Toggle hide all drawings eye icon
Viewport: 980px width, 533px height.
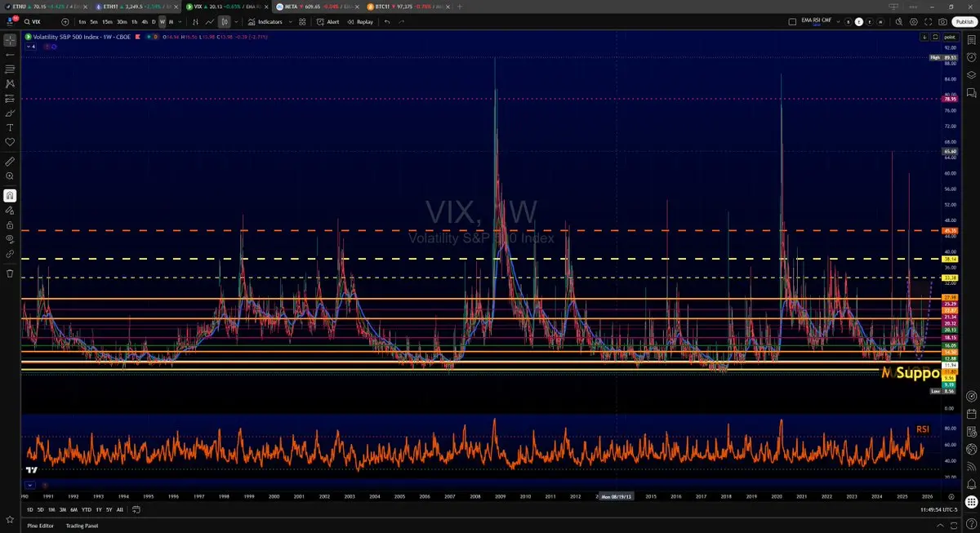point(10,239)
